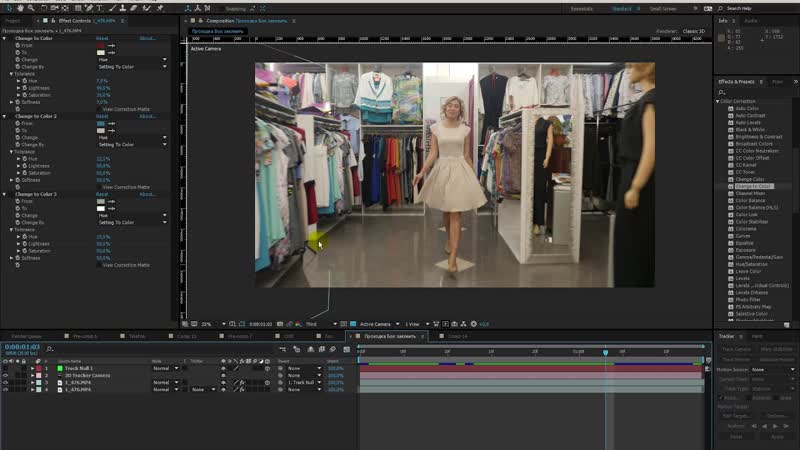Open Active Camera view dropdown
This screenshot has height=450, width=800.
(x=380, y=324)
